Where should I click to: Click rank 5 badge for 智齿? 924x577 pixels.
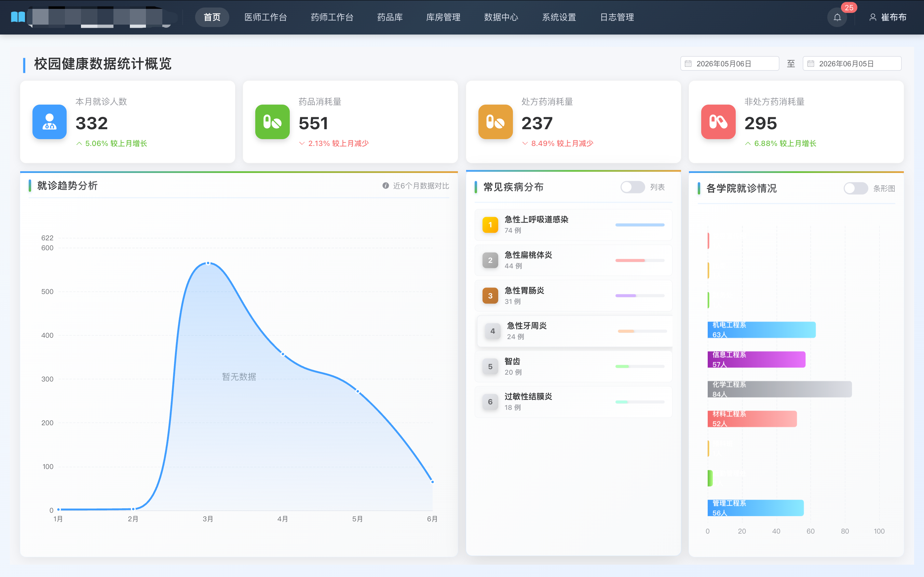(x=490, y=366)
